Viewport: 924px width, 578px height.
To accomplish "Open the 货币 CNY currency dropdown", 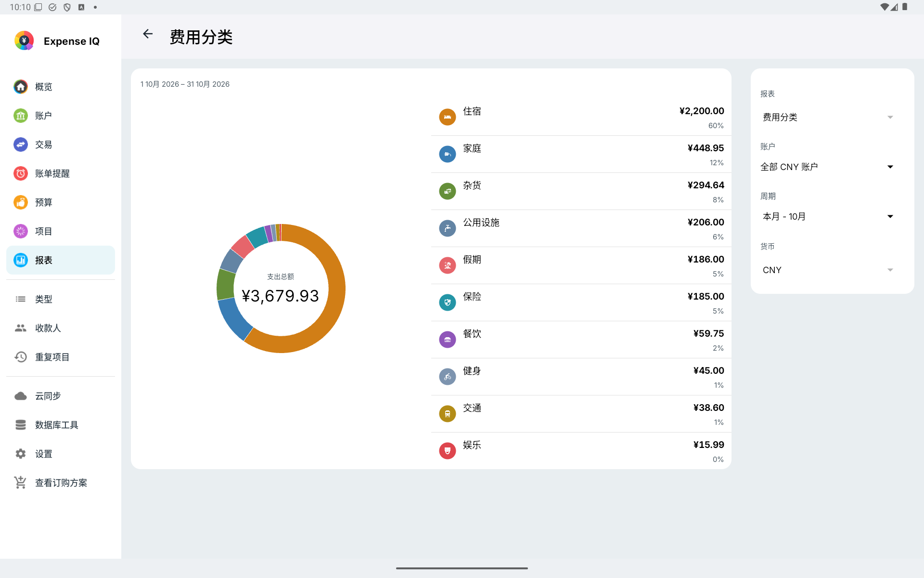I will tap(829, 270).
